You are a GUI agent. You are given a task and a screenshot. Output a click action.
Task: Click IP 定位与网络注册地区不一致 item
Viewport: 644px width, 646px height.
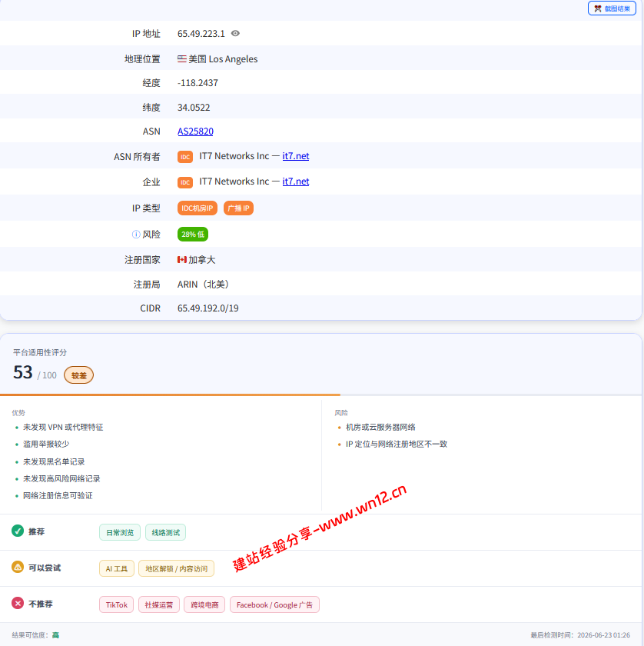(x=397, y=445)
